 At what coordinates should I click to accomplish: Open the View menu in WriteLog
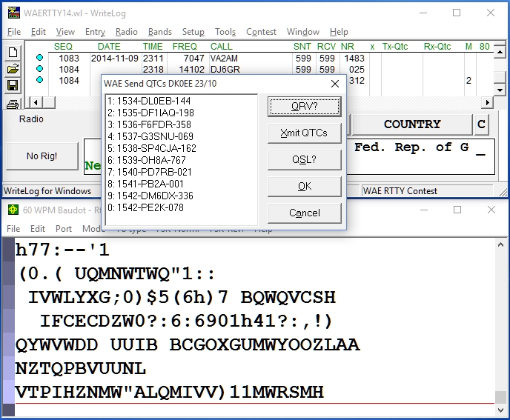pos(65,32)
